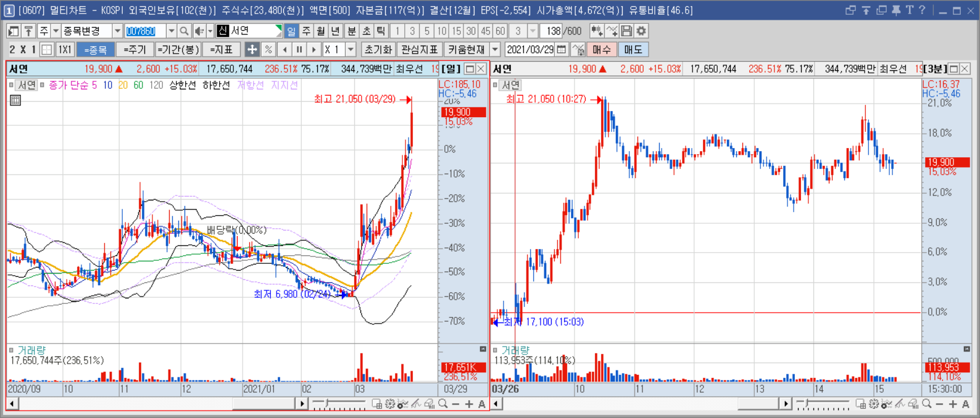Click the candle count field showing 138
This screenshot has height=418, width=980.
(552, 31)
